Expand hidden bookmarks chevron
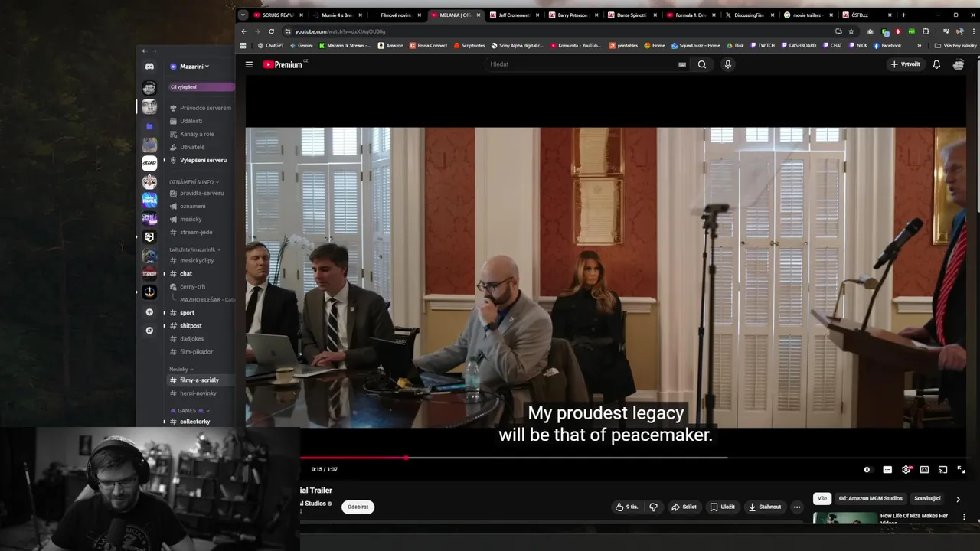The height and width of the screenshot is (551, 980). tap(919, 45)
